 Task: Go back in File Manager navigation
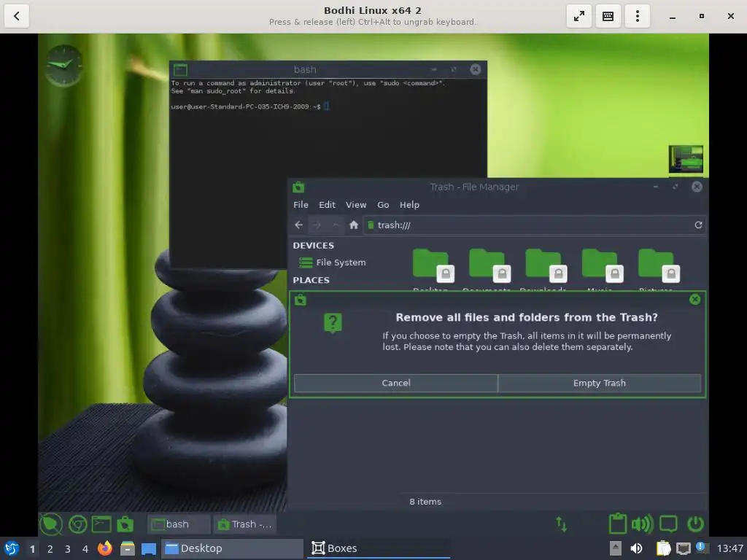point(298,225)
